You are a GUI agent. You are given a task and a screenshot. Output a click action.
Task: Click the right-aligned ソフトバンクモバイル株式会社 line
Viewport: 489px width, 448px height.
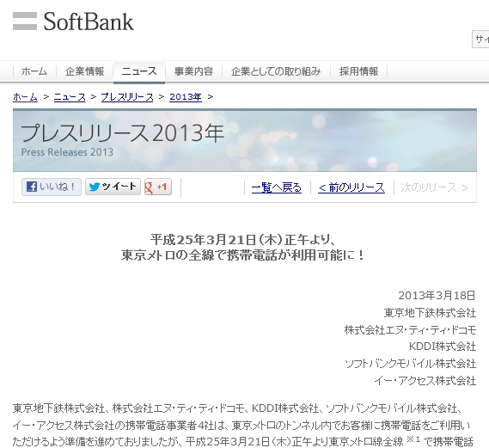[x=411, y=364]
